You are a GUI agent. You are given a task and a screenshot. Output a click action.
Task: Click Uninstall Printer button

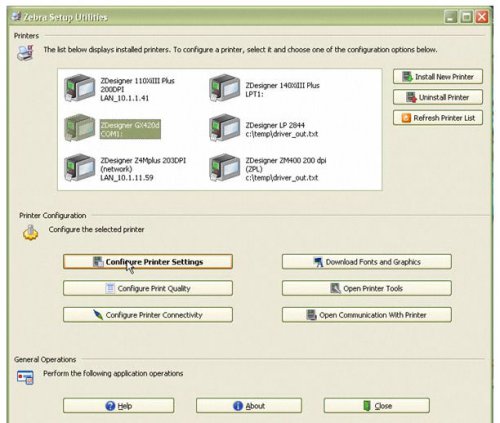[438, 97]
